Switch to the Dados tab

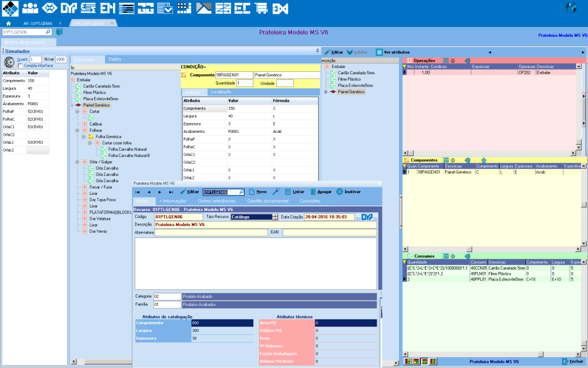click(115, 59)
